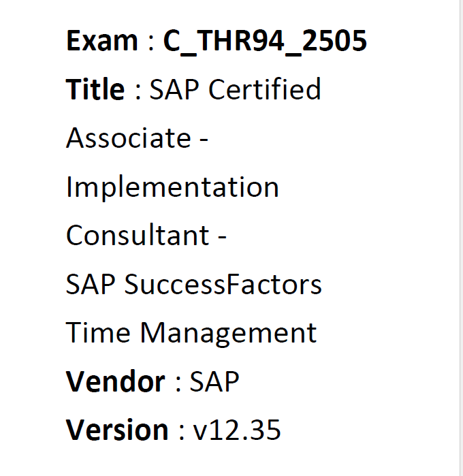Click the dash after Associate
463x476 pixels.
click(204, 140)
